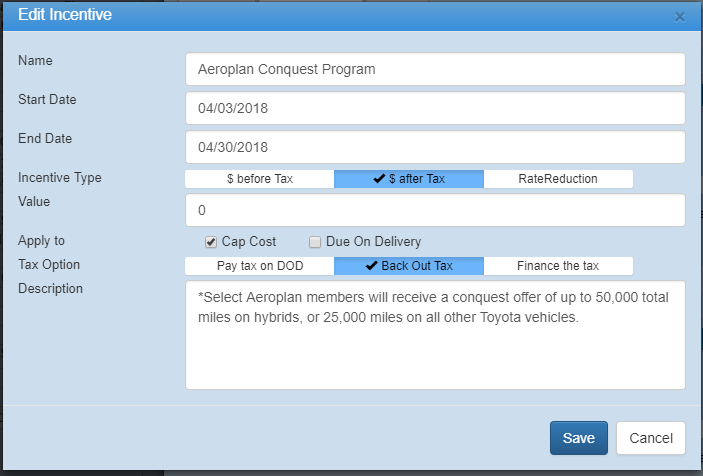Click the End Date field
Image resolution: width=703 pixels, height=476 pixels.
tap(435, 147)
